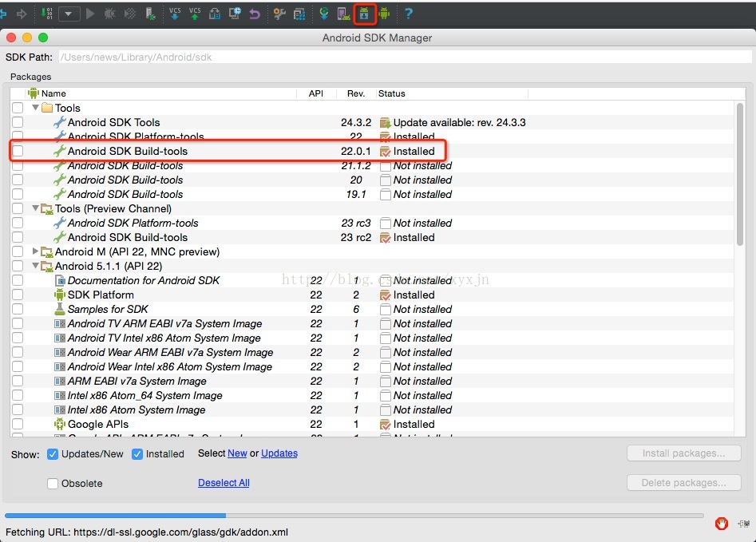Image resolution: width=756 pixels, height=542 pixels.
Task: Check Documentation for Android SDK checkbox
Action: (x=18, y=280)
